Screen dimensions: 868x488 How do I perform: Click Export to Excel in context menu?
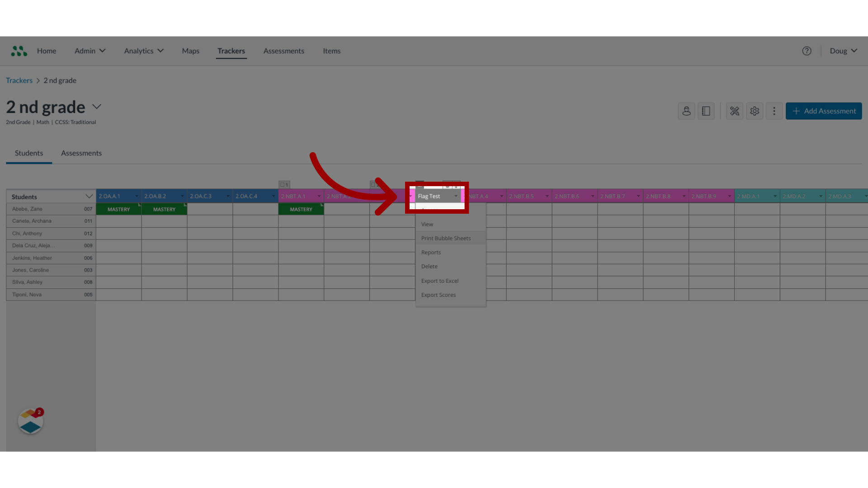click(440, 281)
